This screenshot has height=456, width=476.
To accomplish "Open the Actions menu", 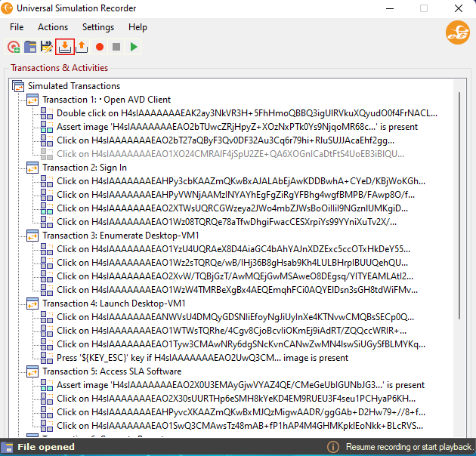I will (53, 27).
